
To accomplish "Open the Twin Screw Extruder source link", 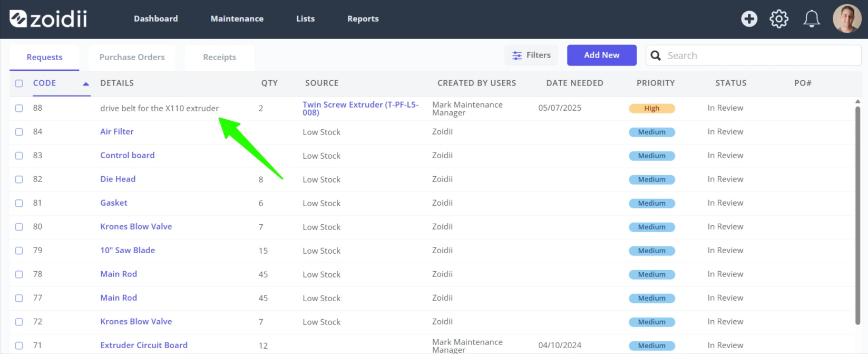I will (360, 108).
